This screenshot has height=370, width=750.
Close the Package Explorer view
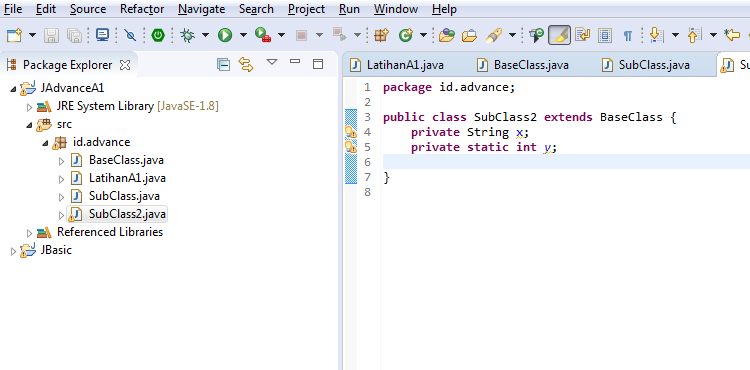125,65
